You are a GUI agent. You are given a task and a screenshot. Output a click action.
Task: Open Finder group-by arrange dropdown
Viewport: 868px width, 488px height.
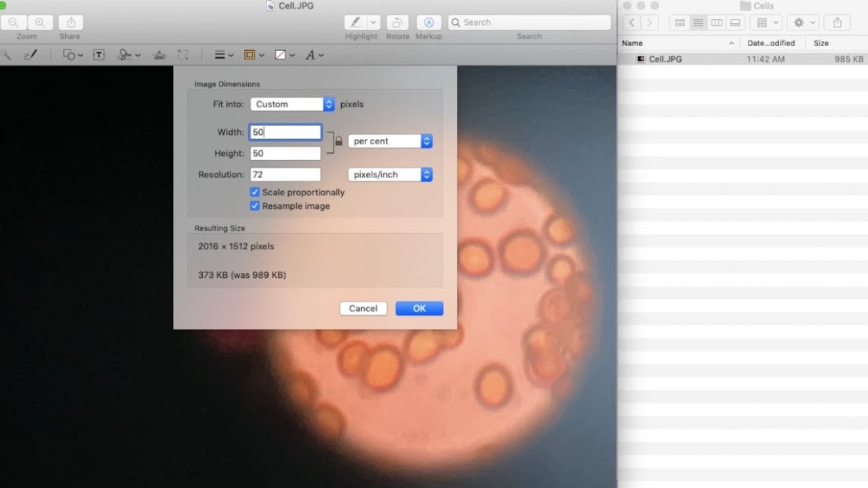pyautogui.click(x=767, y=22)
